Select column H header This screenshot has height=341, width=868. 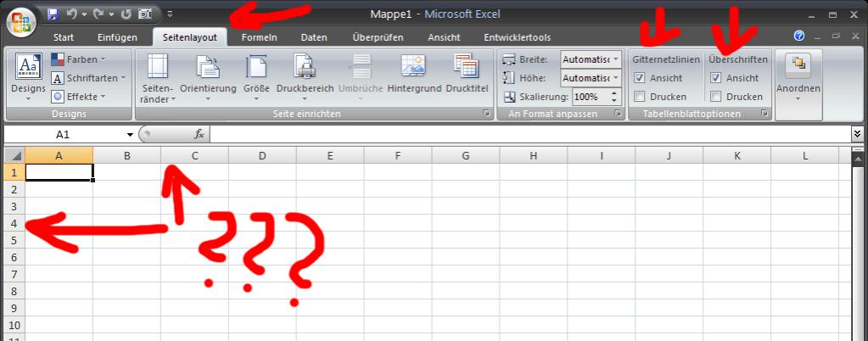tap(533, 156)
